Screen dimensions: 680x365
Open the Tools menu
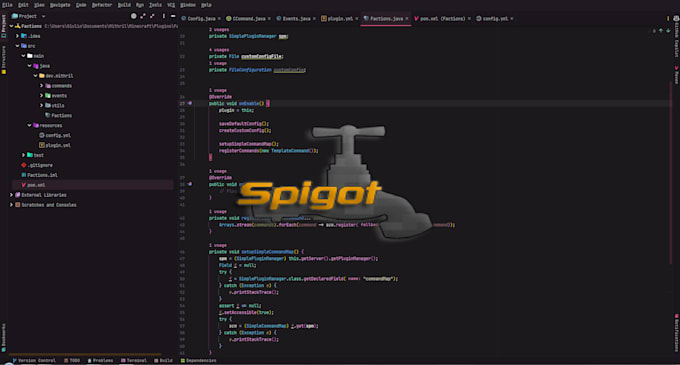click(x=155, y=5)
